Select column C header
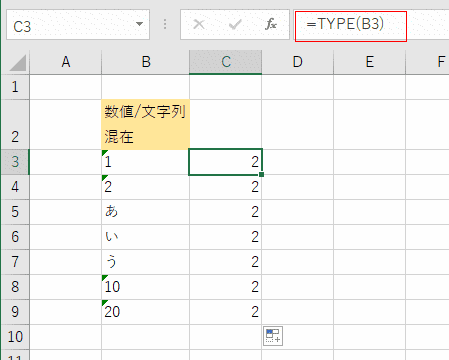 226,62
